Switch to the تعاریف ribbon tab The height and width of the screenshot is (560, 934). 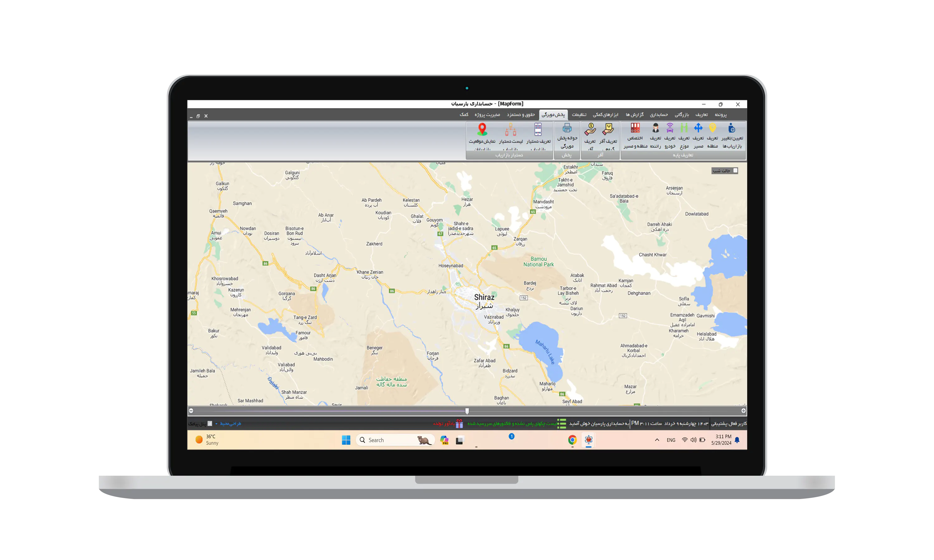pos(701,115)
